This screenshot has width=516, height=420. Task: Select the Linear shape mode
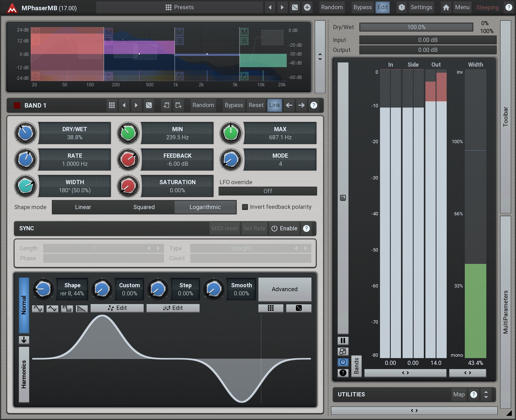click(x=83, y=207)
